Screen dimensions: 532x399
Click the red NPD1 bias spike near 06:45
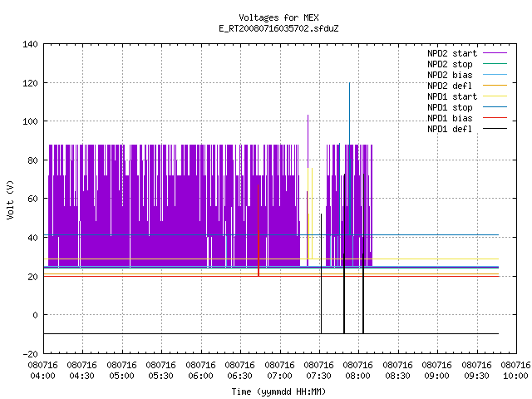(x=259, y=231)
